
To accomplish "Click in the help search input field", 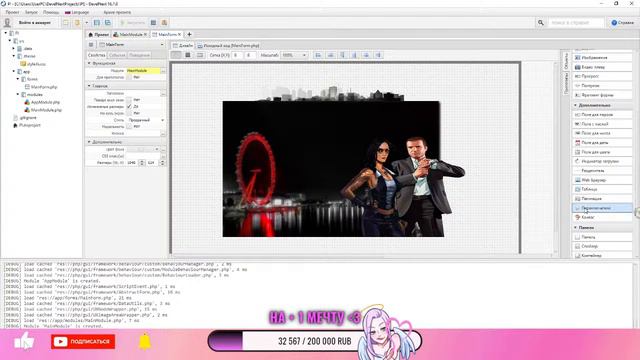I will (x=576, y=23).
